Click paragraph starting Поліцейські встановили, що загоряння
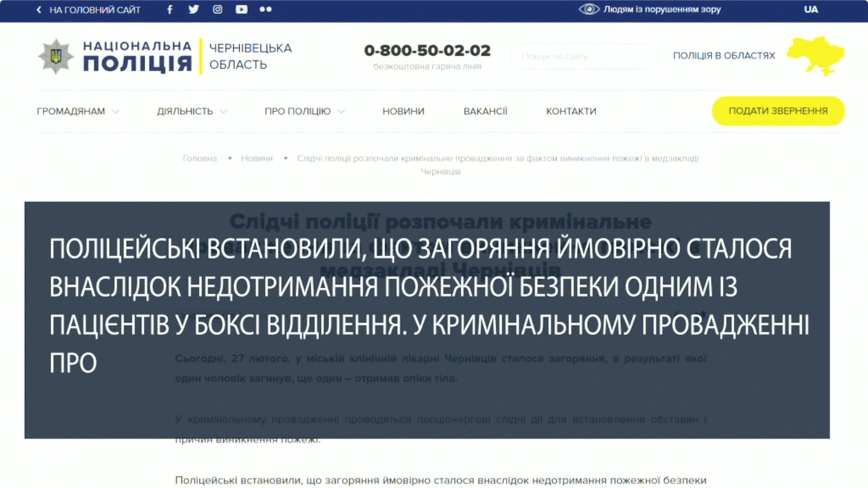The image size is (868, 488). [441, 480]
